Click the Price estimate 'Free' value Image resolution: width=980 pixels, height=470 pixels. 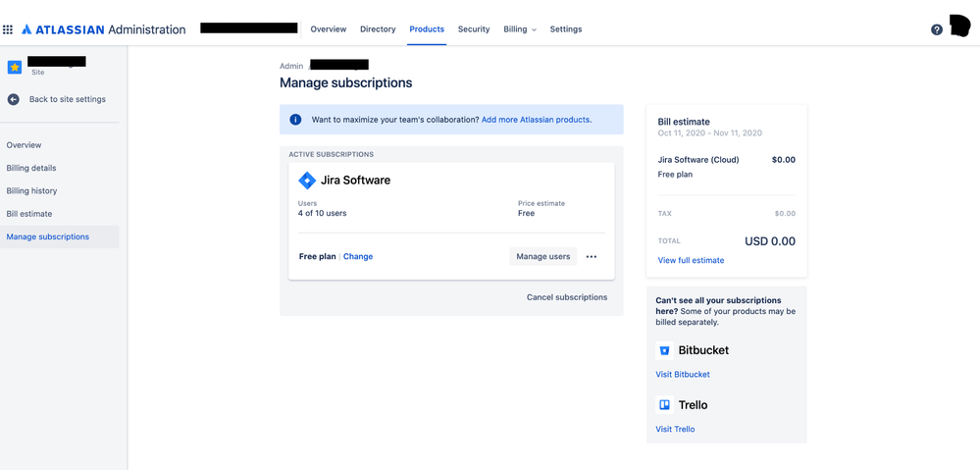[x=526, y=213]
